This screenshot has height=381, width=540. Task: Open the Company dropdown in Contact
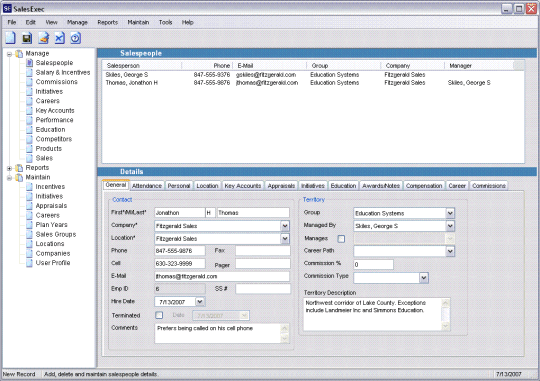(x=285, y=226)
